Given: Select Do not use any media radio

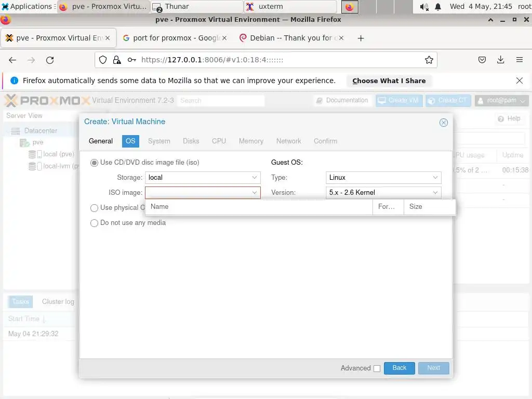Looking at the screenshot, I should [x=94, y=223].
